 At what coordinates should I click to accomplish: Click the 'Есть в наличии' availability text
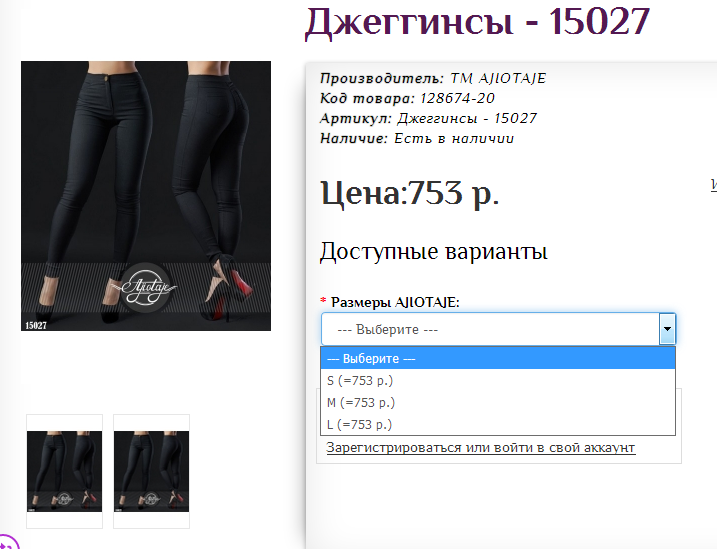coord(454,139)
